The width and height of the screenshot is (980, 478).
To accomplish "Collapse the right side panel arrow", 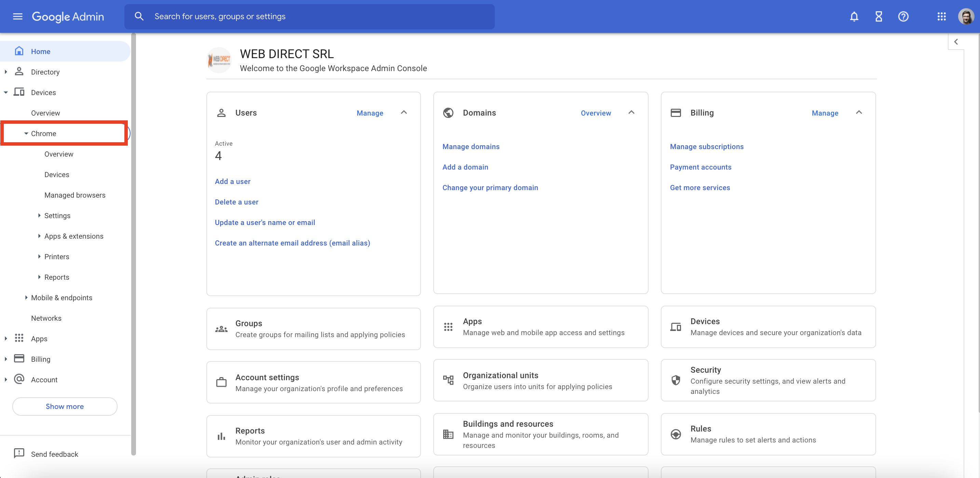I will pyautogui.click(x=956, y=41).
